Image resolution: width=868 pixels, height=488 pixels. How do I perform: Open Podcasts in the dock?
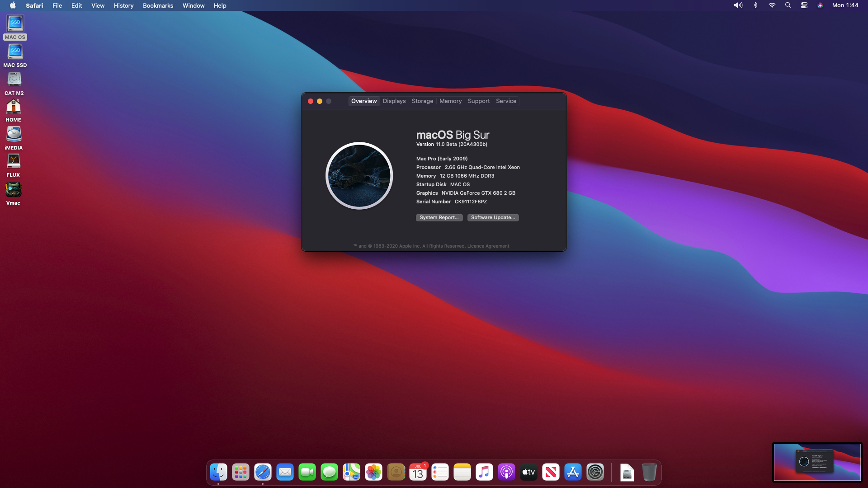[x=506, y=472]
